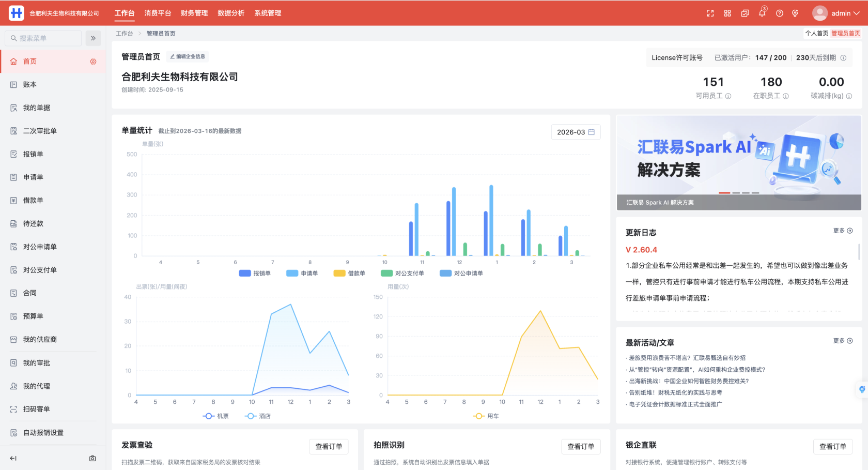Open the apps grid icon in the header
Image resolution: width=868 pixels, height=470 pixels.
tap(727, 13)
